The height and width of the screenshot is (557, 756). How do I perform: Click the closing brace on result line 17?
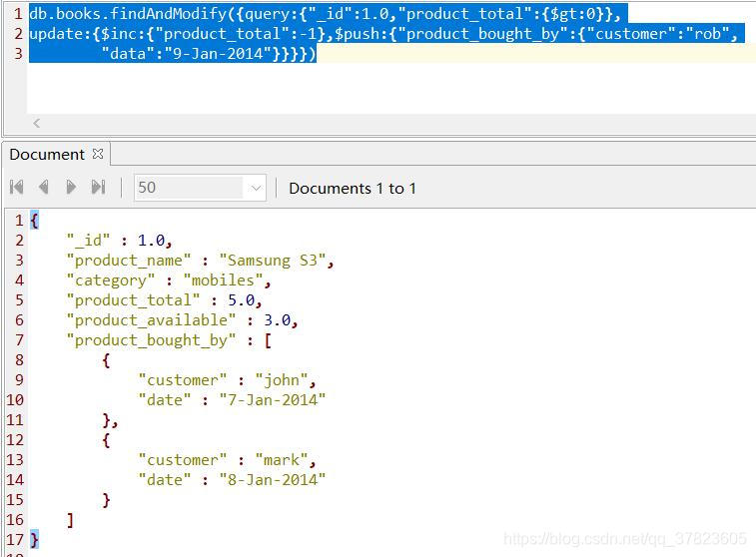[x=34, y=539]
